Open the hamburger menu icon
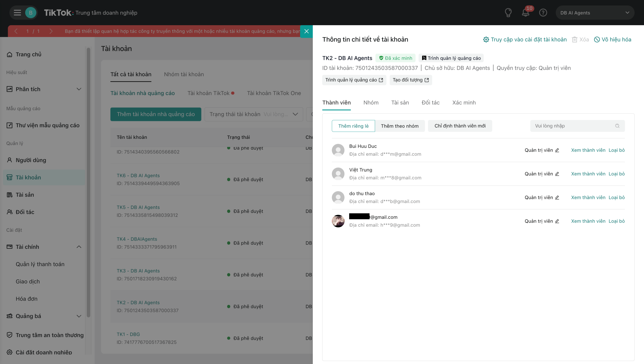The height and width of the screenshot is (364, 644). [17, 13]
